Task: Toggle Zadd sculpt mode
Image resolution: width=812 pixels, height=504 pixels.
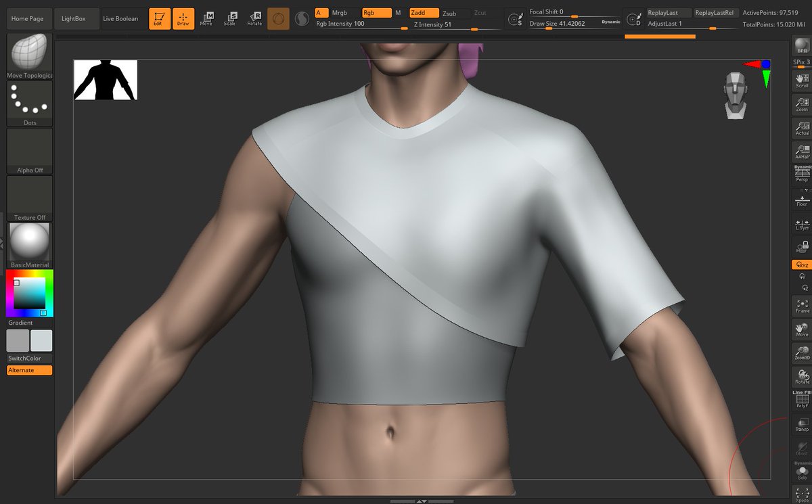Action: (x=424, y=13)
